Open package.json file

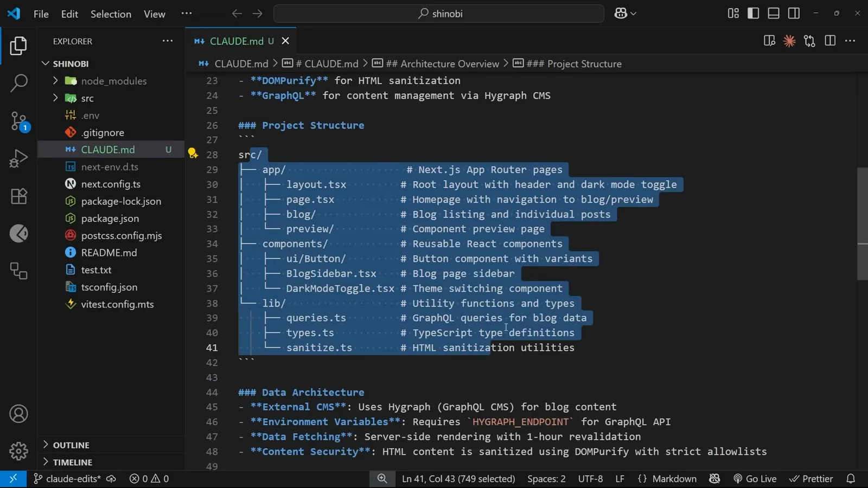click(111, 219)
